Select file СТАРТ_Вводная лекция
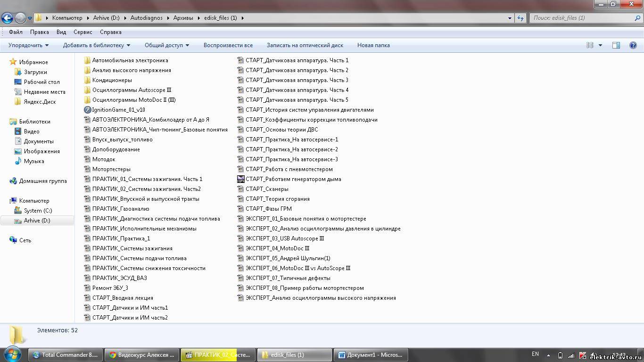This screenshot has width=644, height=362. pyautogui.click(x=123, y=298)
